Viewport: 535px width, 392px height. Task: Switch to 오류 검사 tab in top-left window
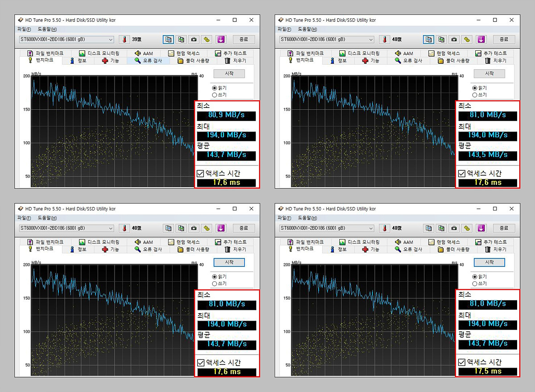pyautogui.click(x=148, y=61)
